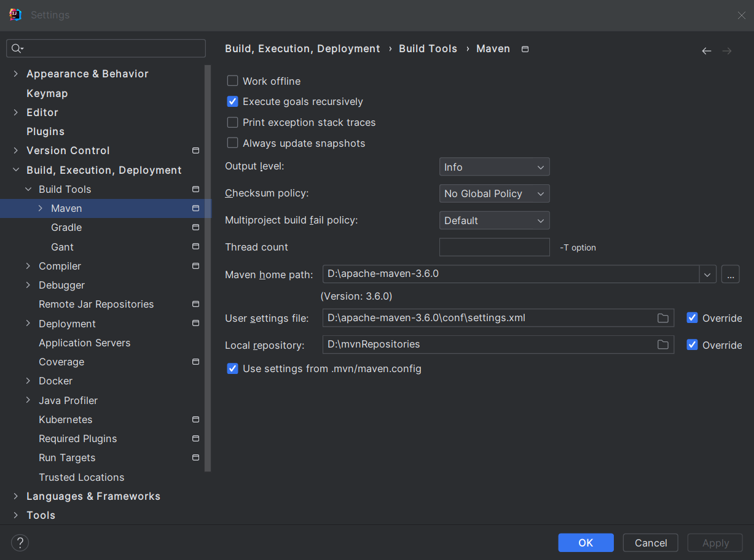Collapse the Build Tools node
The image size is (754, 560).
[x=28, y=189]
